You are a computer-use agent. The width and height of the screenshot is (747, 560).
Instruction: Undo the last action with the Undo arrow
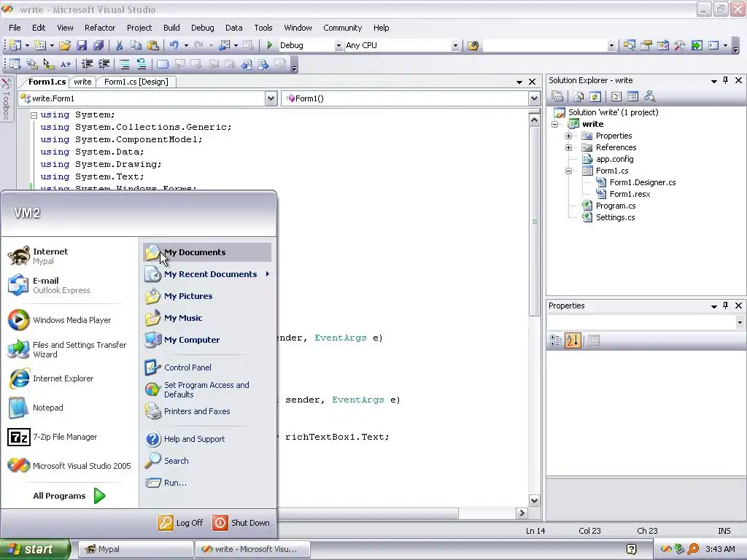(x=174, y=45)
